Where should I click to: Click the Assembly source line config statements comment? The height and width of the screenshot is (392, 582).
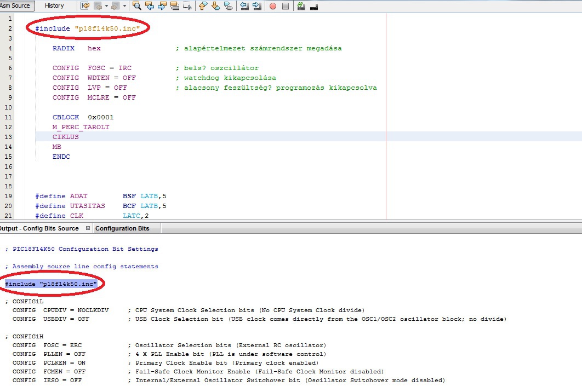82,266
